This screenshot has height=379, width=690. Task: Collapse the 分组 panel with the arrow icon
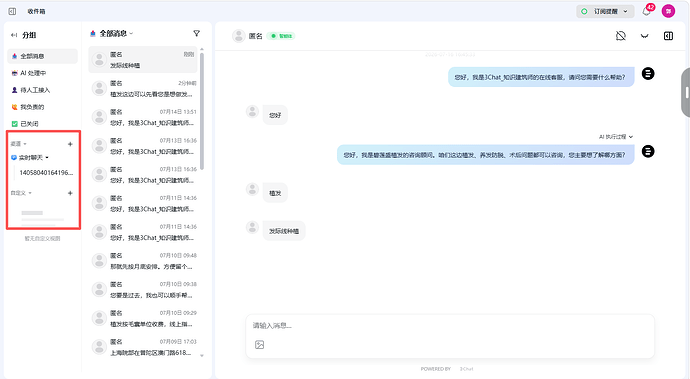[14, 35]
